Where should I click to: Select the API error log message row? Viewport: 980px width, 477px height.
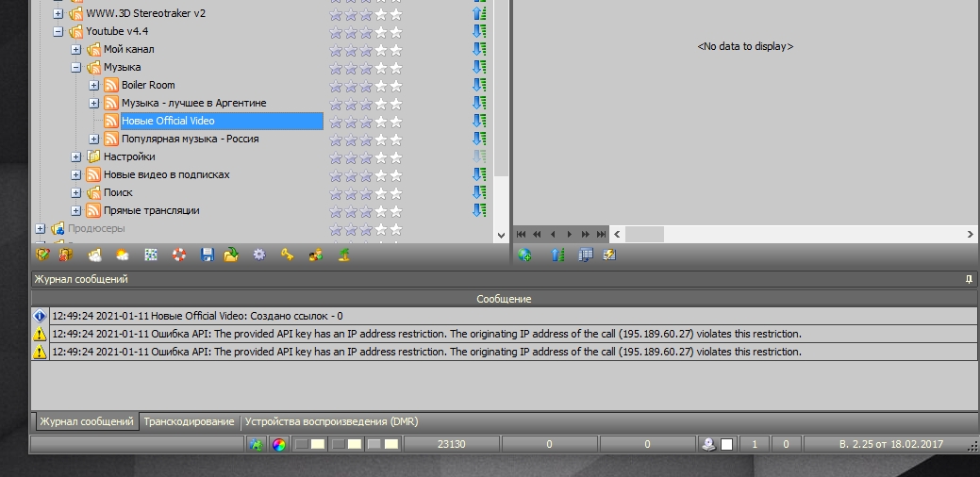[425, 334]
